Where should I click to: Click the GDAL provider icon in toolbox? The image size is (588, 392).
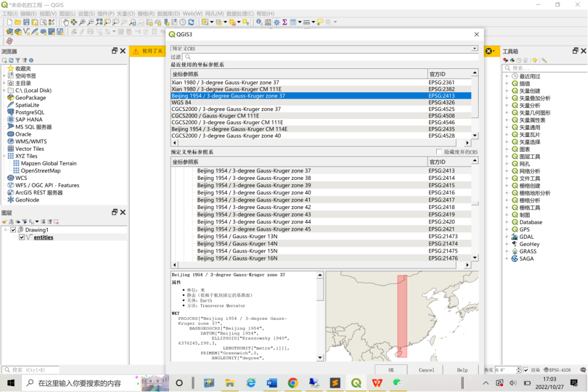514,237
